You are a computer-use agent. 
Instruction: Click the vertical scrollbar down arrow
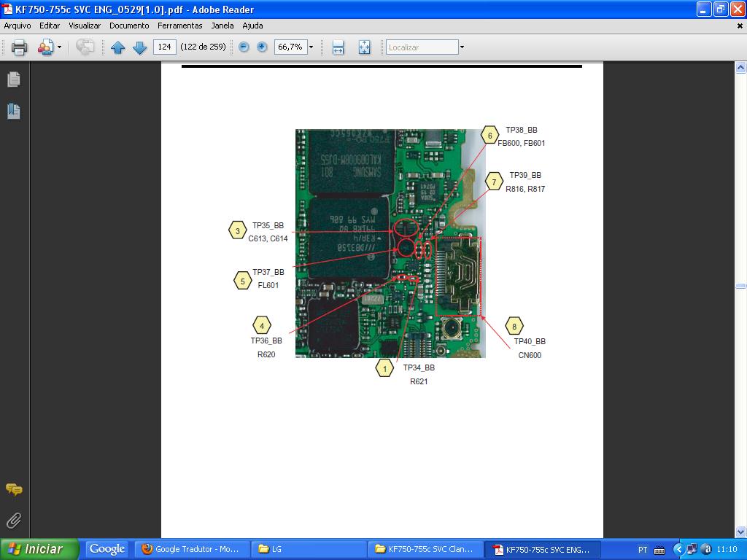[x=740, y=532]
